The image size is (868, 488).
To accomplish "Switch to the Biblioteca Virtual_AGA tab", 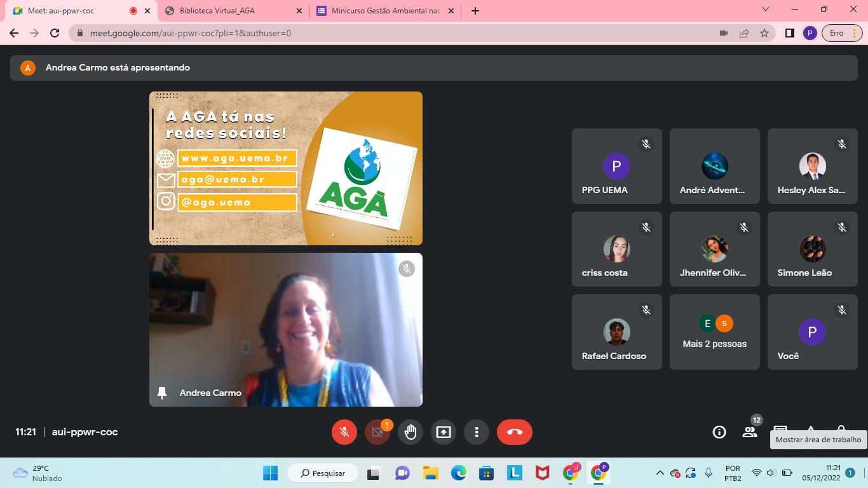I will 232,11.
